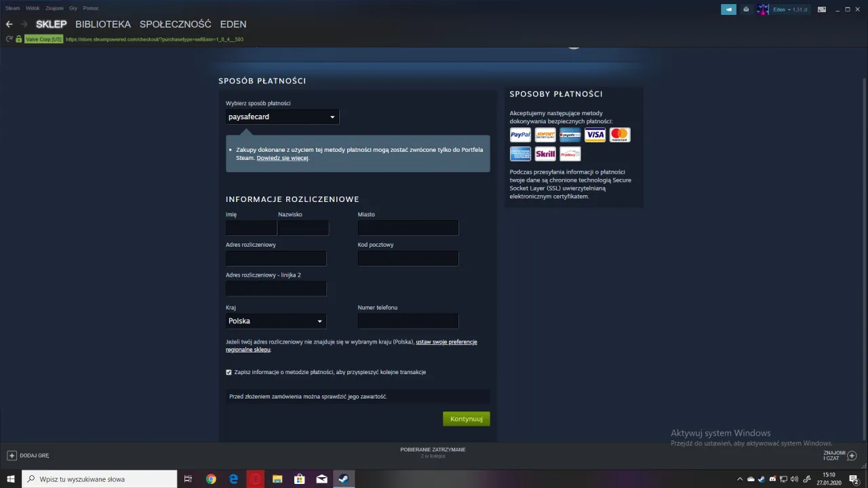Click the Skrill payment icon

tap(545, 154)
